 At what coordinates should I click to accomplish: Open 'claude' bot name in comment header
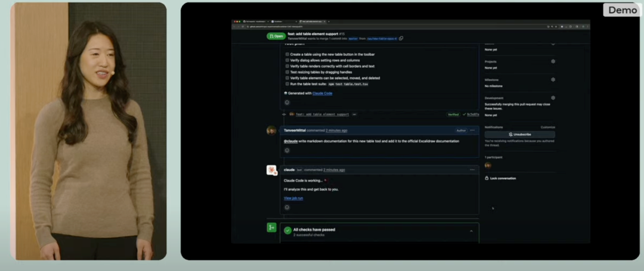tap(289, 170)
